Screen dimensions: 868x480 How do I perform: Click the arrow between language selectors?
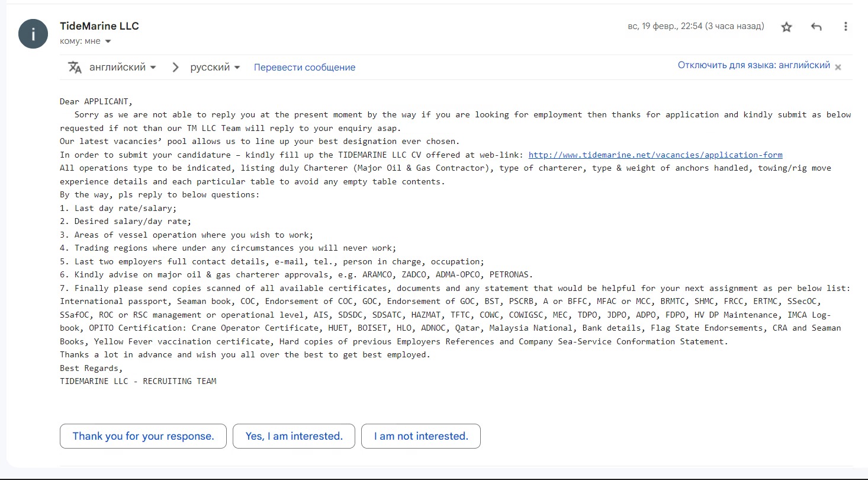point(175,67)
